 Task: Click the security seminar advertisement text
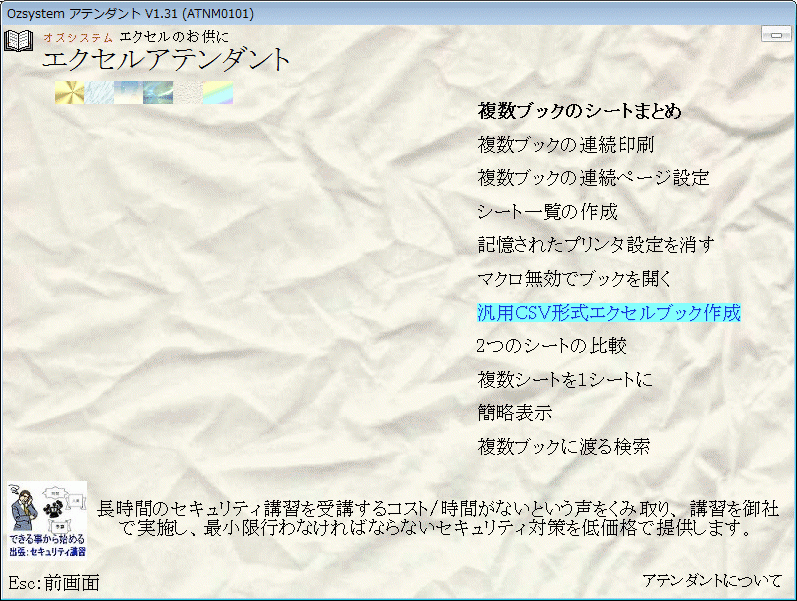[437, 519]
